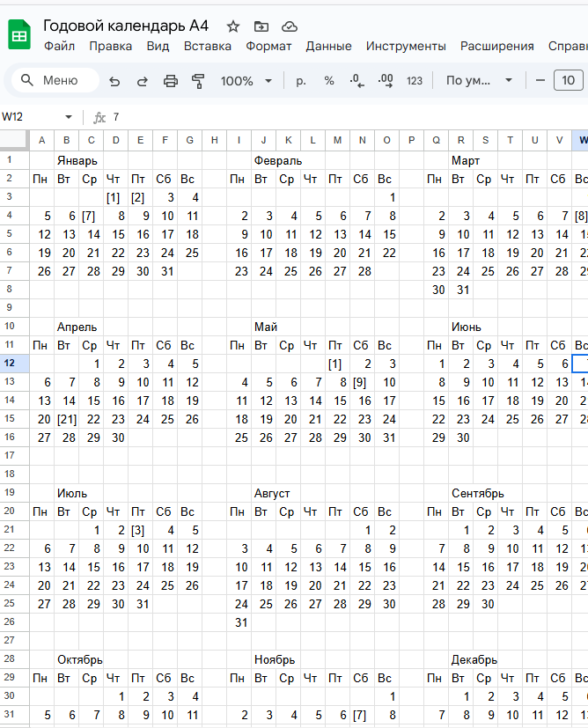Click the January [1] cell
This screenshot has height=728, width=588.
click(x=115, y=197)
